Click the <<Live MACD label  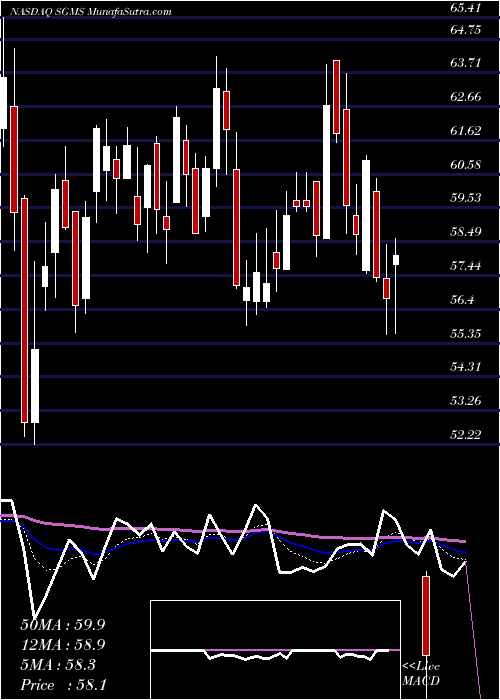pyautogui.click(x=421, y=674)
